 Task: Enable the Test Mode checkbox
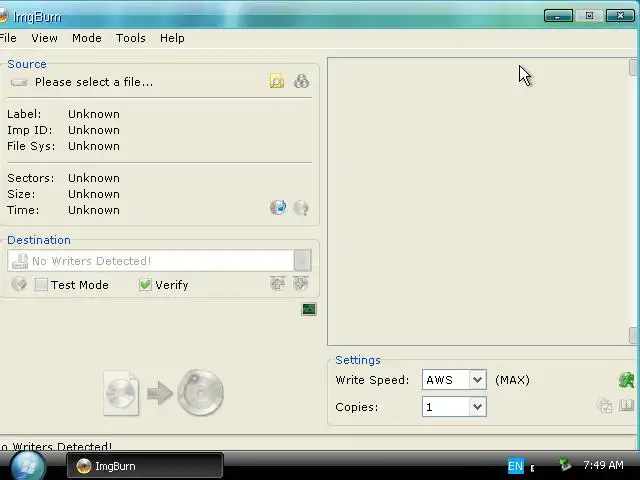pyautogui.click(x=41, y=284)
